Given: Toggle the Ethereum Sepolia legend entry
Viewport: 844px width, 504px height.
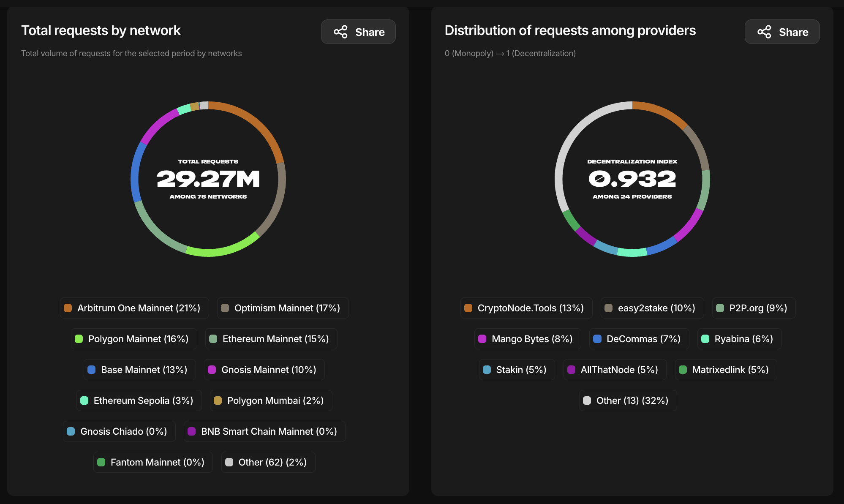Looking at the screenshot, I should [x=139, y=400].
